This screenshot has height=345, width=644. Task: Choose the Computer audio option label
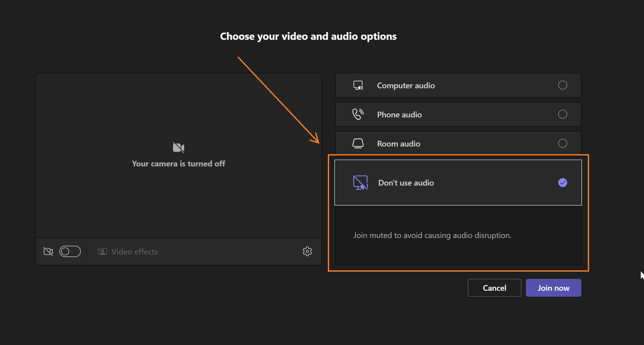[406, 86]
